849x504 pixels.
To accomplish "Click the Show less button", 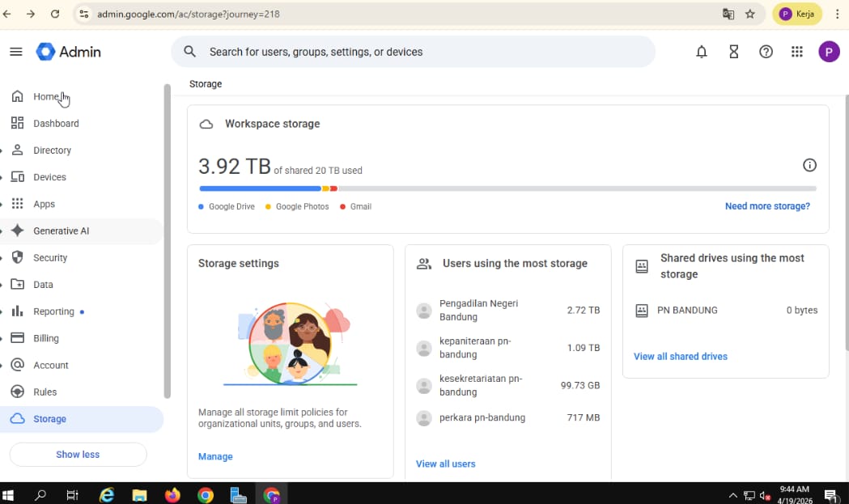I will point(78,455).
